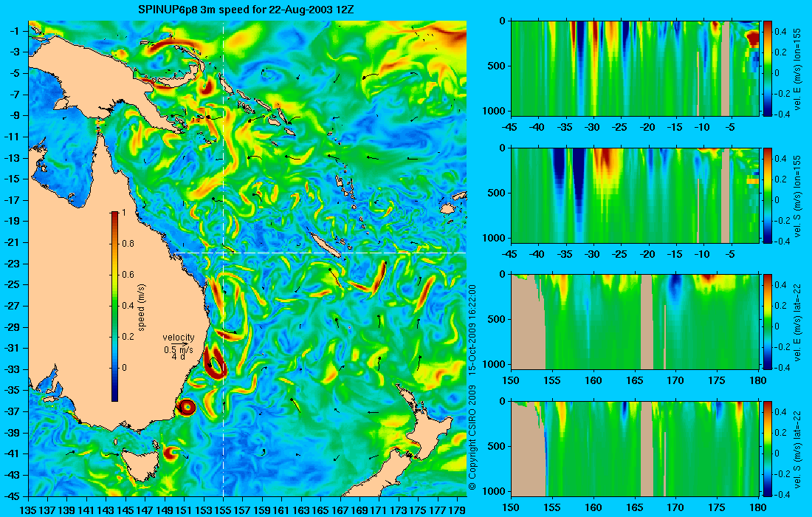
Task: Click the "vel. E (m/s) lon=155" label
Action: click(799, 69)
